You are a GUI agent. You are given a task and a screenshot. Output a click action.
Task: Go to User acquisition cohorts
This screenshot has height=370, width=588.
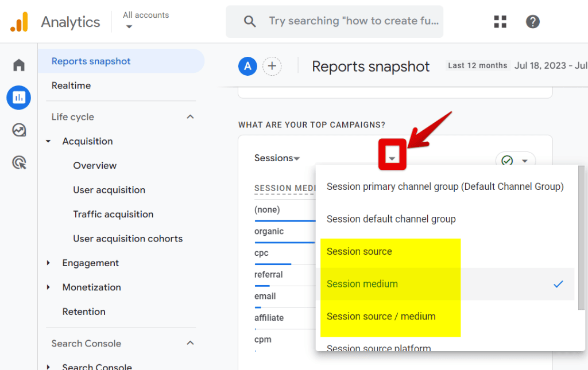127,239
